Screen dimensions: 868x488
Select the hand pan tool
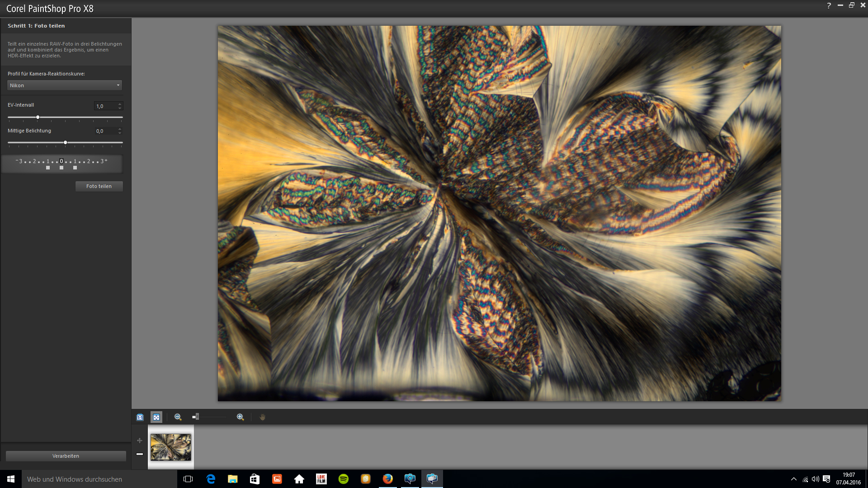[262, 417]
